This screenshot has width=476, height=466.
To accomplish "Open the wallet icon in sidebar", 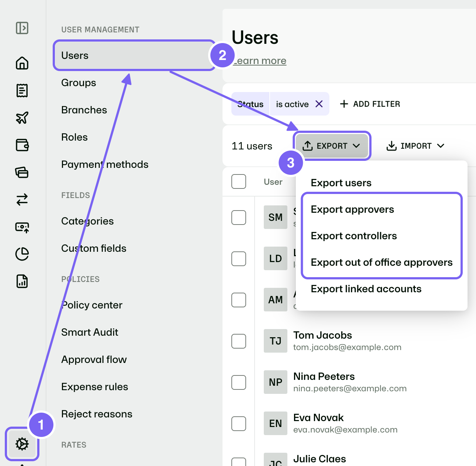I will (22, 145).
